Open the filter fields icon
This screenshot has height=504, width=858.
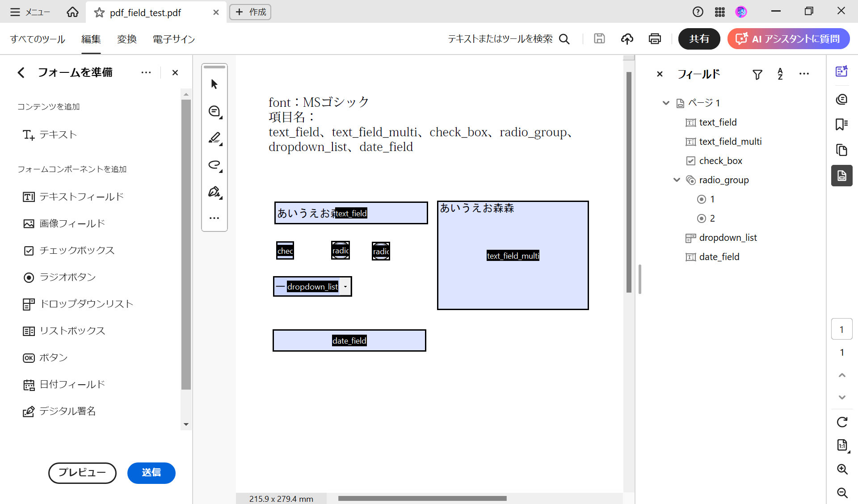click(x=757, y=75)
